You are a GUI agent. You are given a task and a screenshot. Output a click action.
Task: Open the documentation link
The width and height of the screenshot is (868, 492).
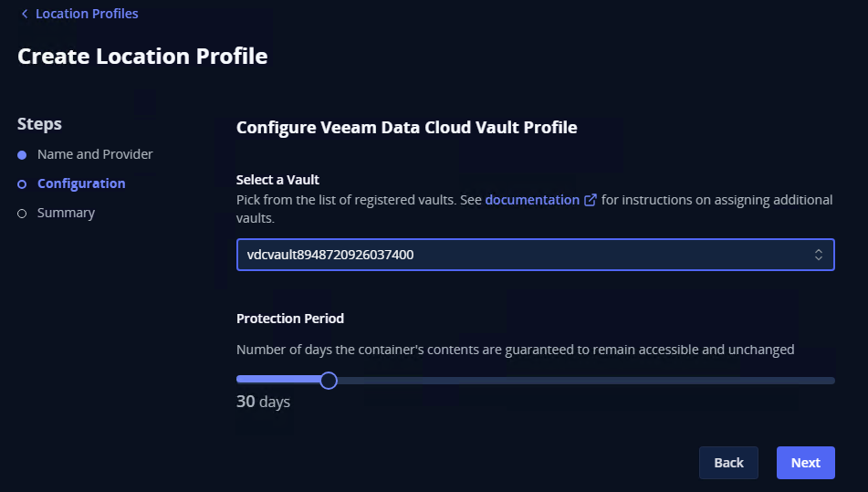[532, 200]
